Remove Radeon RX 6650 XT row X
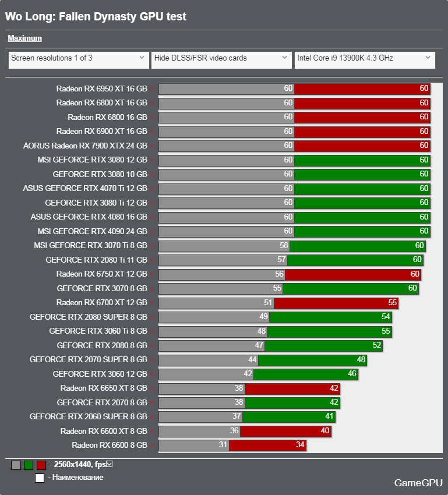This screenshot has height=495, width=448. (x=151, y=389)
